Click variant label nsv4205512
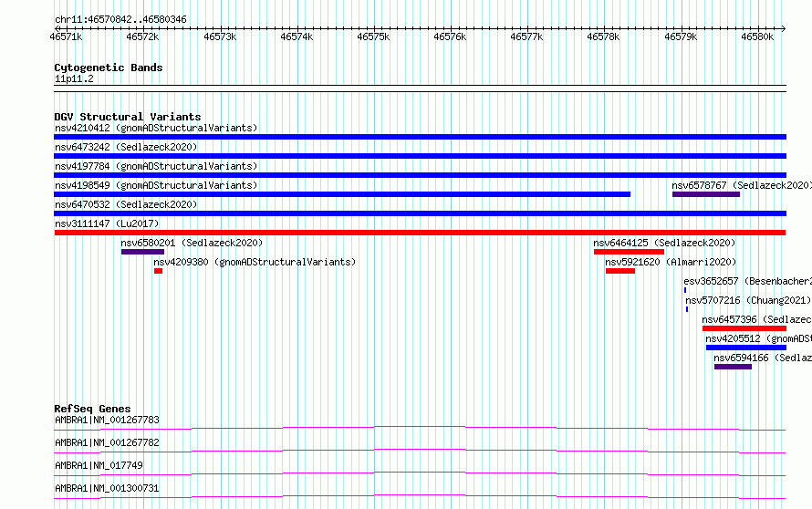Image resolution: width=812 pixels, height=509 pixels. point(759,338)
